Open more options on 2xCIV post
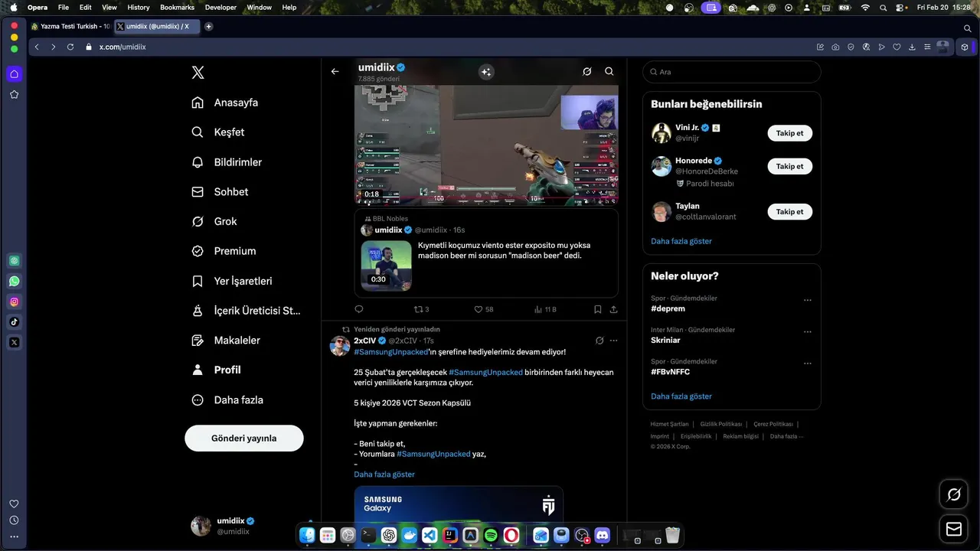Screen dimensions: 980x551 click(613, 341)
